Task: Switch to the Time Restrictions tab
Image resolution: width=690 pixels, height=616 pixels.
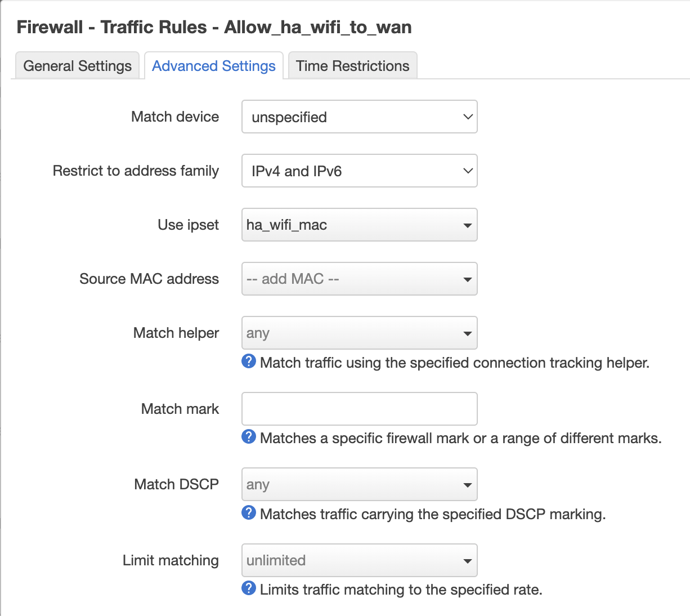Action: click(353, 66)
